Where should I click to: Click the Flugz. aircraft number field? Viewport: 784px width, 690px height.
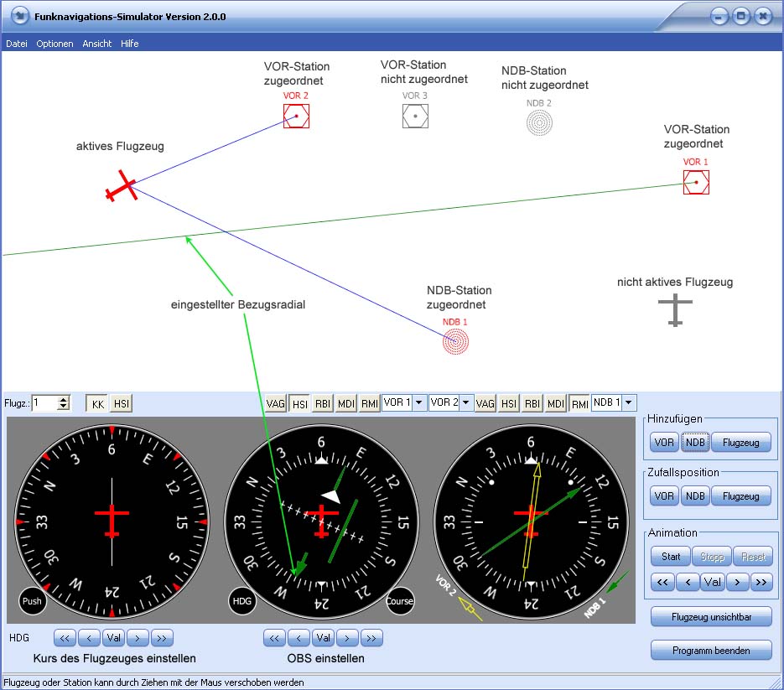tap(45, 403)
